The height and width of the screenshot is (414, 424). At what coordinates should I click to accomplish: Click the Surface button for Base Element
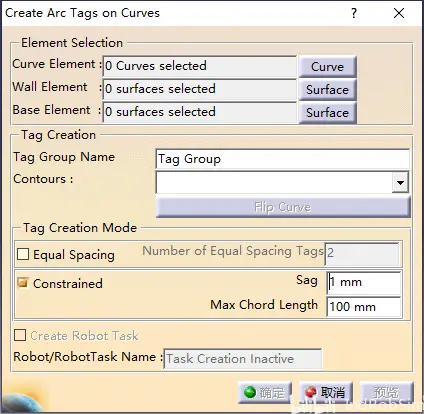click(327, 112)
